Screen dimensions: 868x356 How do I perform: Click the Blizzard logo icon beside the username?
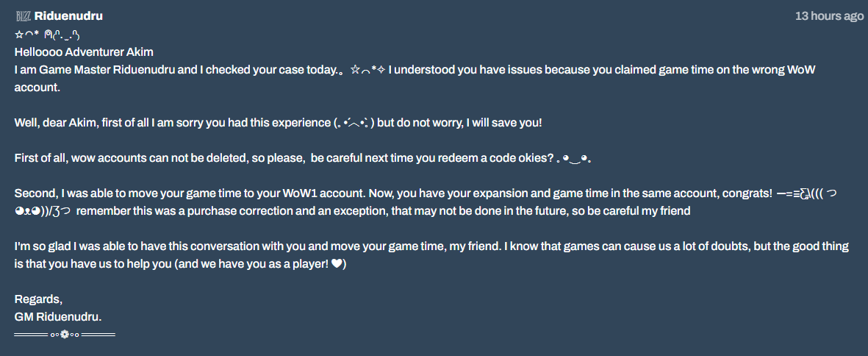click(x=23, y=16)
